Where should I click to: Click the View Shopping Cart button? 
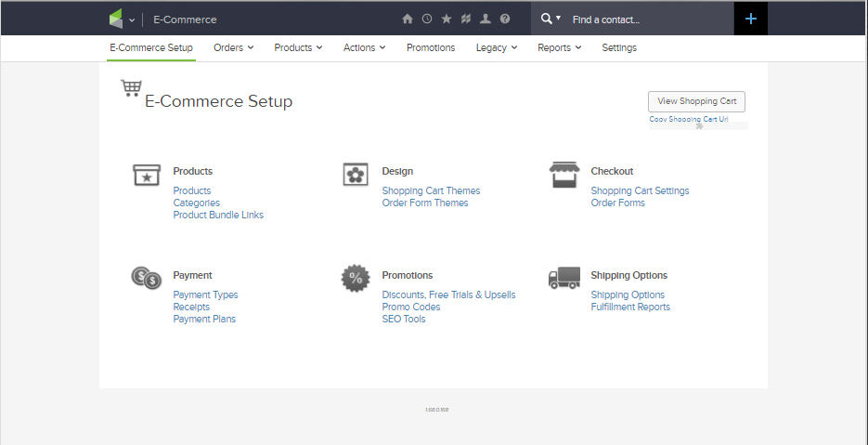(696, 101)
